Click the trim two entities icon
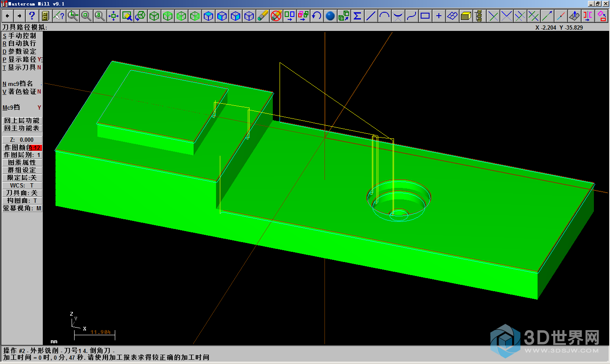 [x=507, y=16]
